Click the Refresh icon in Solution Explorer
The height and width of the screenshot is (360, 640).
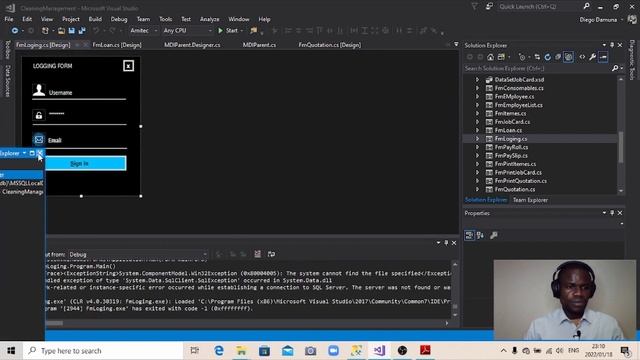tap(547, 57)
